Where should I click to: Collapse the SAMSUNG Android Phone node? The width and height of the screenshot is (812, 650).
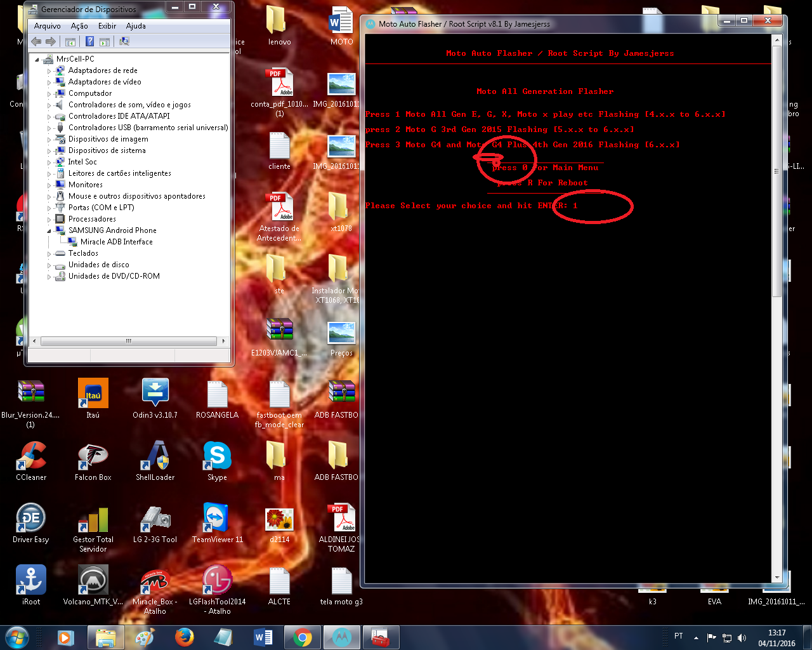point(49,230)
